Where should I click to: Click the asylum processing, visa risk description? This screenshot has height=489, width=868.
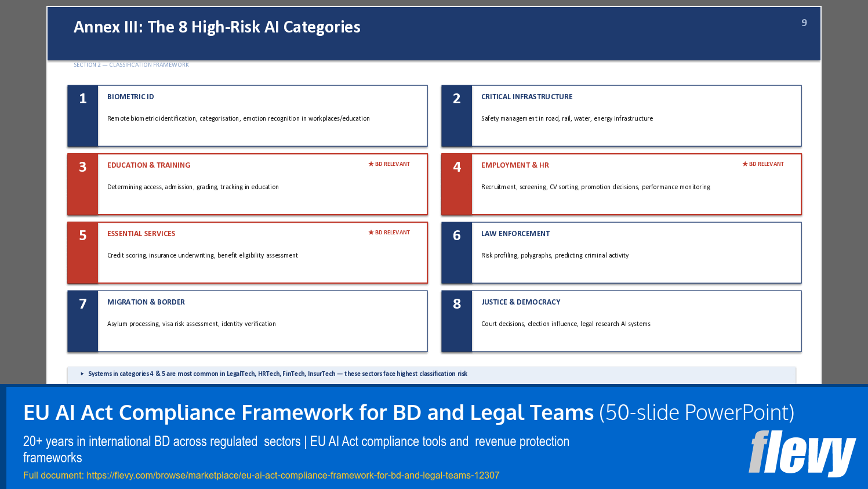coord(191,324)
